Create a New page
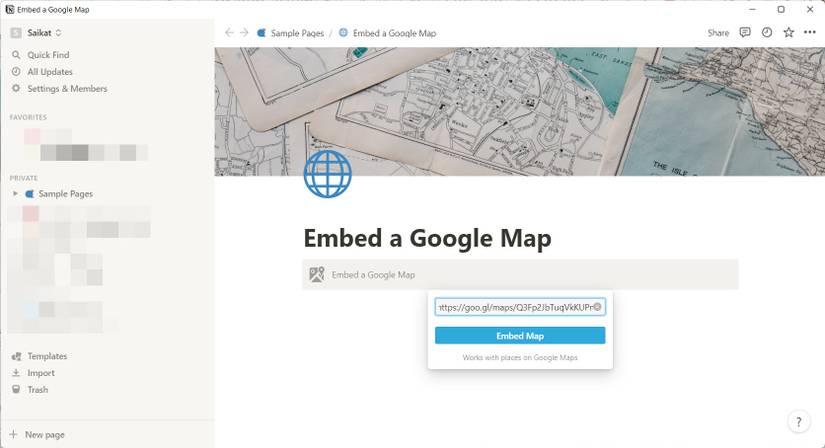Image resolution: width=825 pixels, height=448 pixels. (x=45, y=435)
